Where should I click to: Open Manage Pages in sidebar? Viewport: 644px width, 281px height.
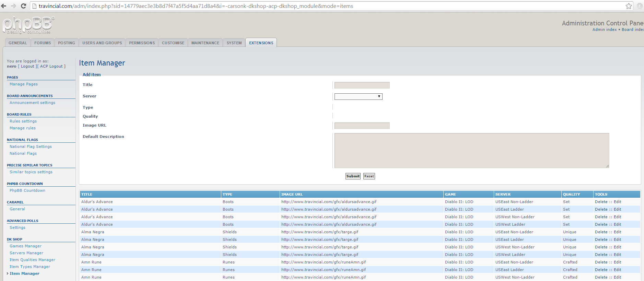(24, 84)
